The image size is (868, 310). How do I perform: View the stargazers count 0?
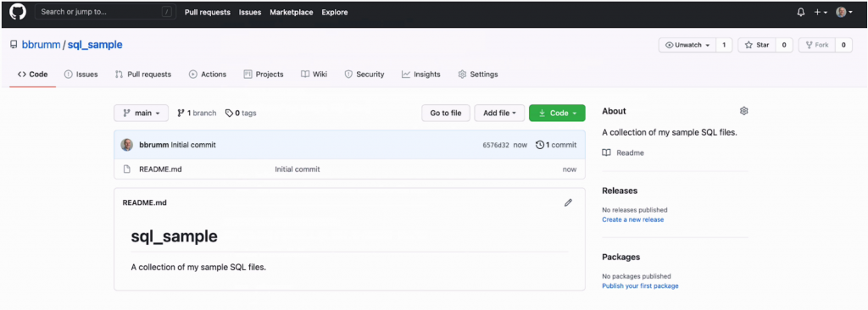click(x=784, y=46)
